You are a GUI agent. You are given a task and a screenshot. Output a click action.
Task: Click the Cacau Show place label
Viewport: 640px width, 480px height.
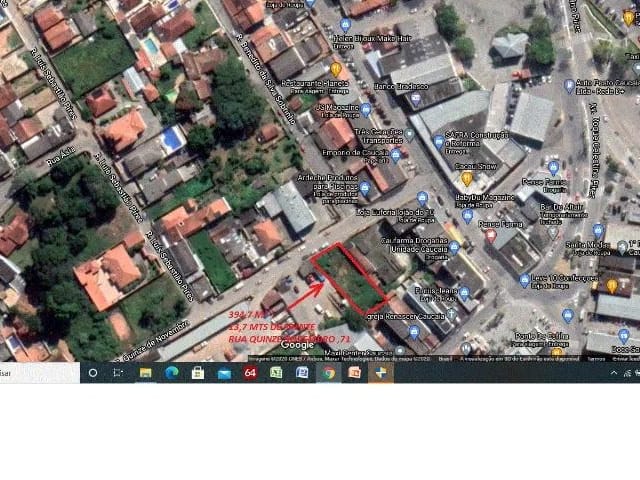[476, 166]
